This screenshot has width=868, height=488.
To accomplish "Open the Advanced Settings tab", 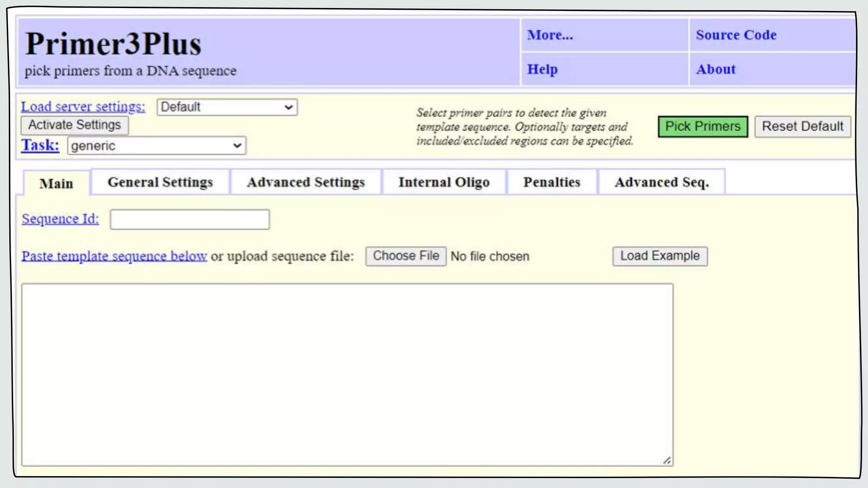I will pos(306,182).
